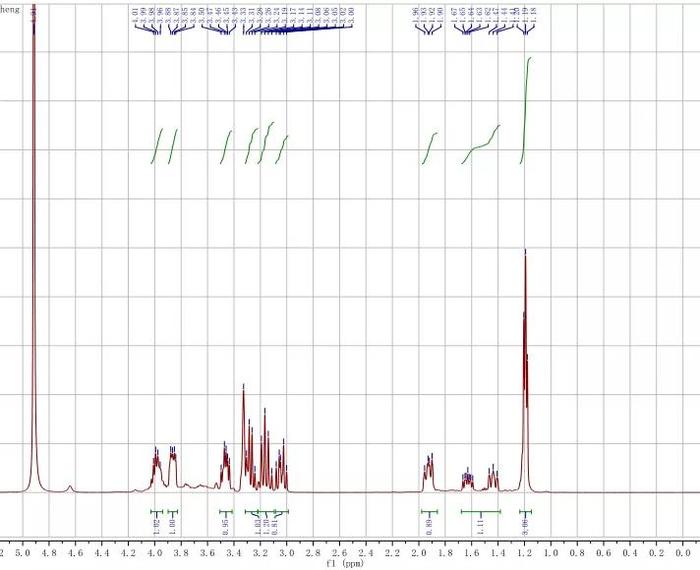Click the 3.06 integral value label
The image size is (700, 570).
point(525,528)
